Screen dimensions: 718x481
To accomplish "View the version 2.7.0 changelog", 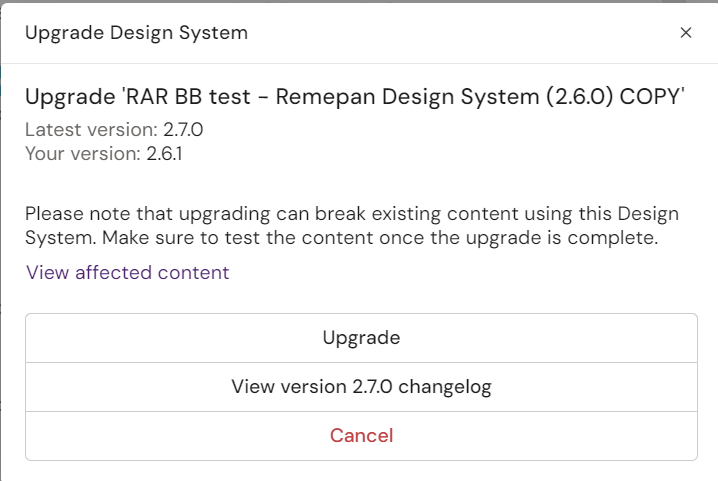I will (x=361, y=386).
